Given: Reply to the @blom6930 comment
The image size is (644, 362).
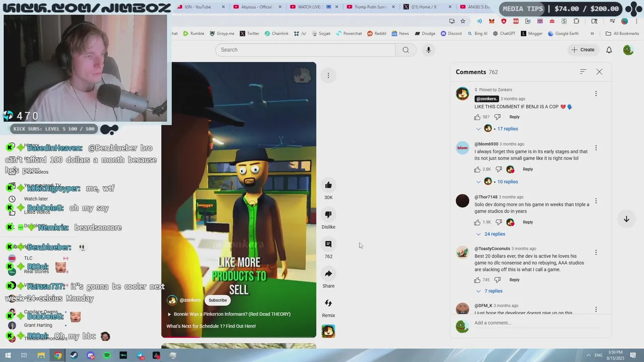Looking at the screenshot, I should pos(527,169).
